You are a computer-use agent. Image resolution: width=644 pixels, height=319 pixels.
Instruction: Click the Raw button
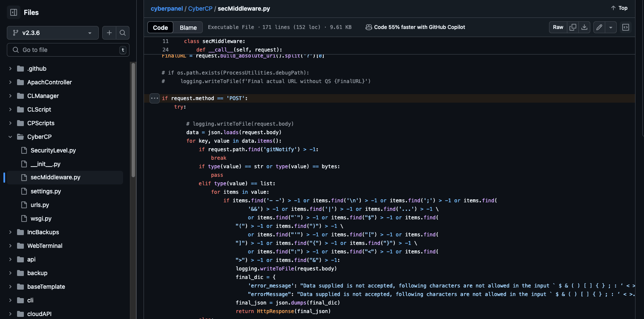[x=558, y=27]
